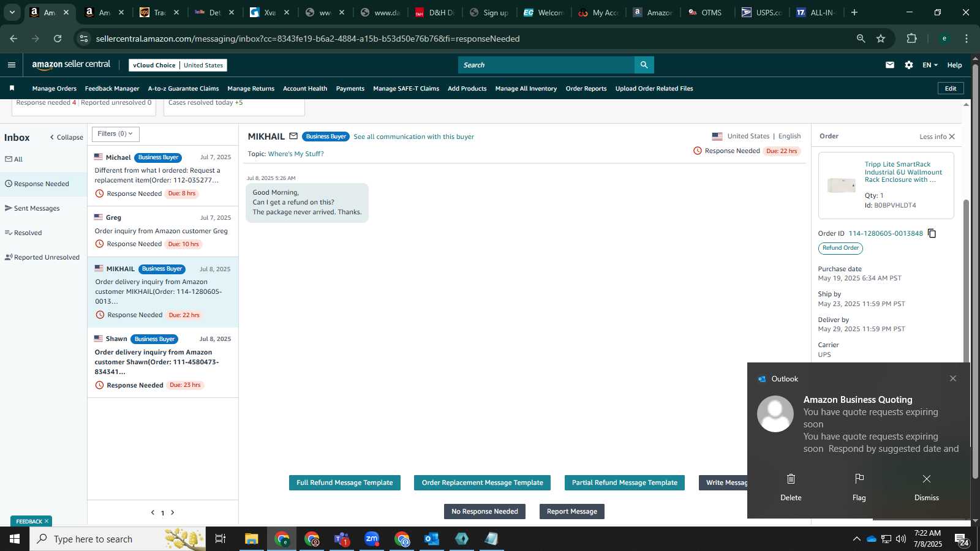This screenshot has height=551, width=980.
Task: Go to next inbox page
Action: (173, 512)
